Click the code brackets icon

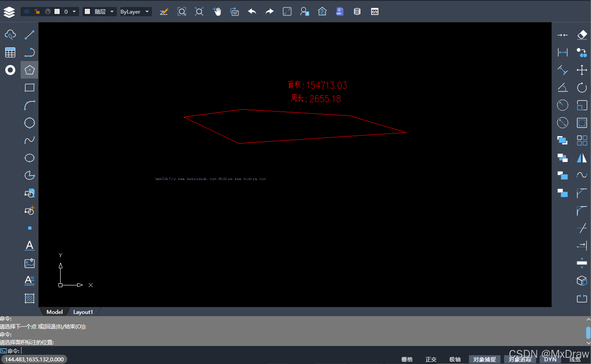(375, 12)
